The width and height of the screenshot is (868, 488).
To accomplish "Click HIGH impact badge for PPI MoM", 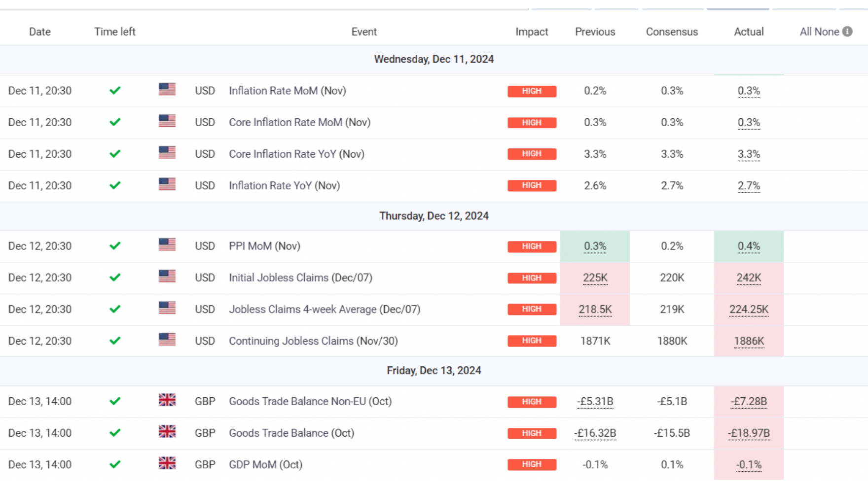I will click(532, 246).
